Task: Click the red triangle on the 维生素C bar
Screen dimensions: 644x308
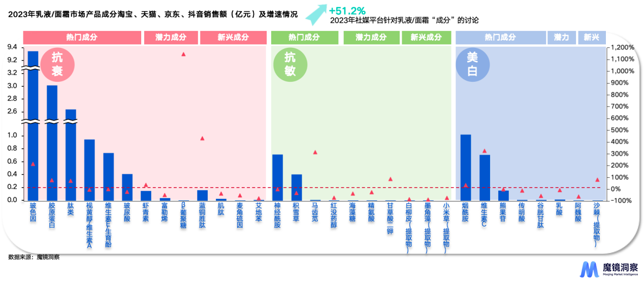Action: pos(485,151)
